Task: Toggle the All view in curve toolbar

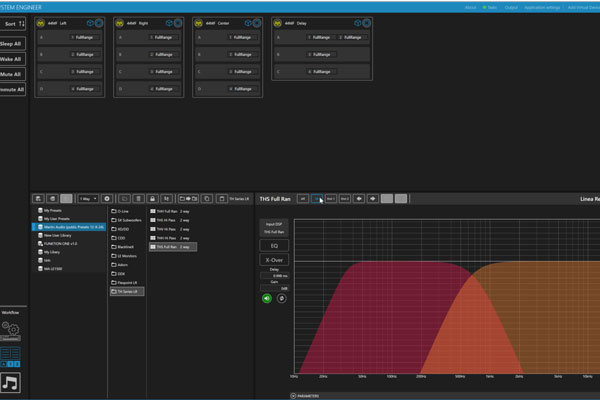Action: coord(303,199)
